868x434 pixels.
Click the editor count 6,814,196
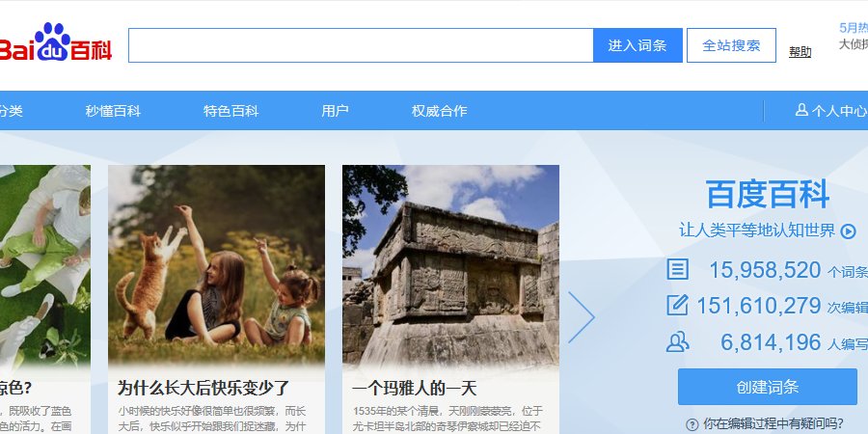(x=771, y=342)
